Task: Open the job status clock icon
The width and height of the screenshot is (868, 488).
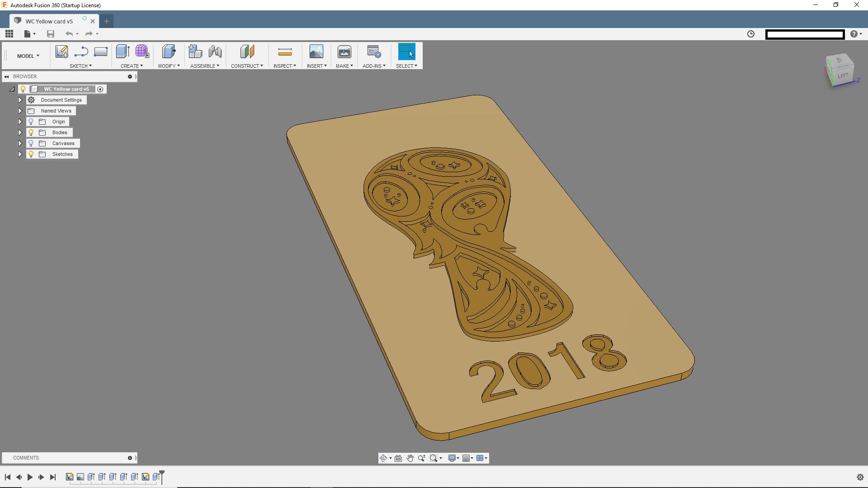Action: tap(751, 34)
